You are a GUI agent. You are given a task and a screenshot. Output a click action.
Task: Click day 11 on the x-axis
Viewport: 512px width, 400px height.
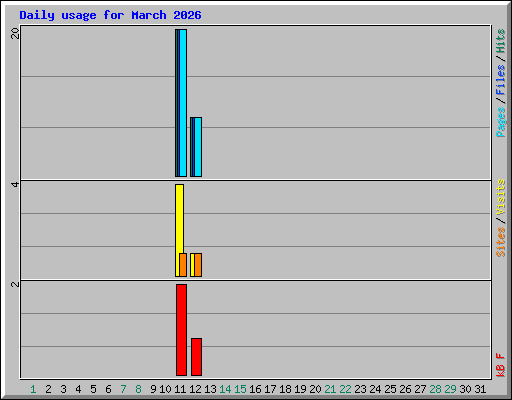180,389
